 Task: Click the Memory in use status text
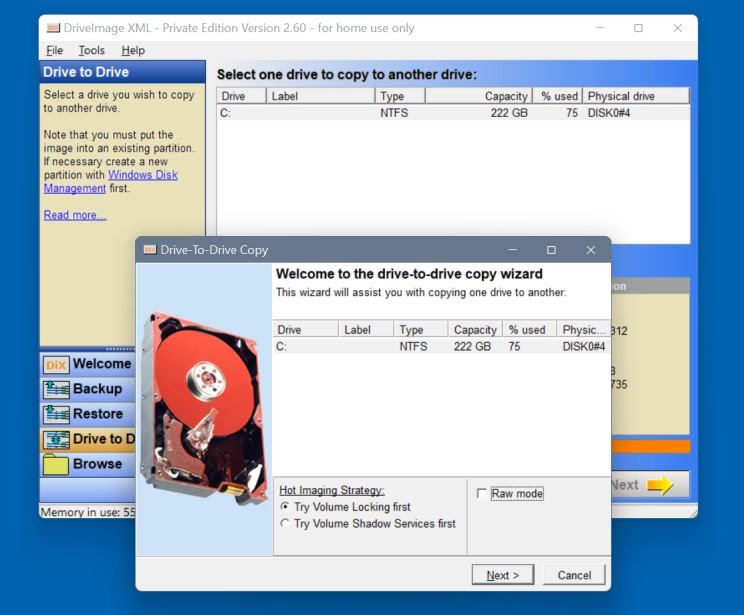(x=88, y=512)
